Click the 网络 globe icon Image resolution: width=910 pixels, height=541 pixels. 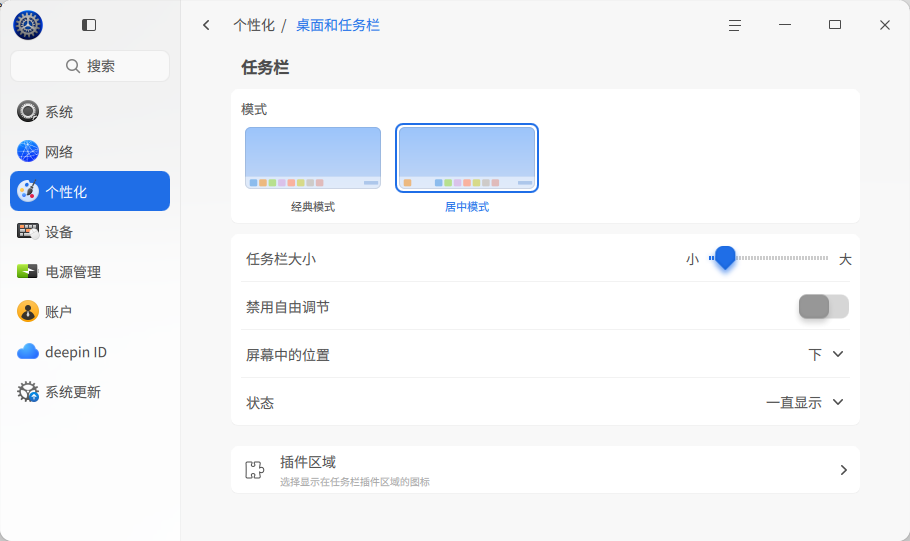[x=28, y=152]
